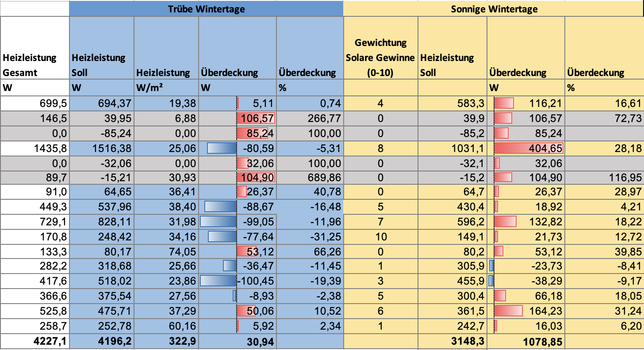Click the cell containing 699,5
The width and height of the screenshot is (644, 350).
[x=34, y=103]
